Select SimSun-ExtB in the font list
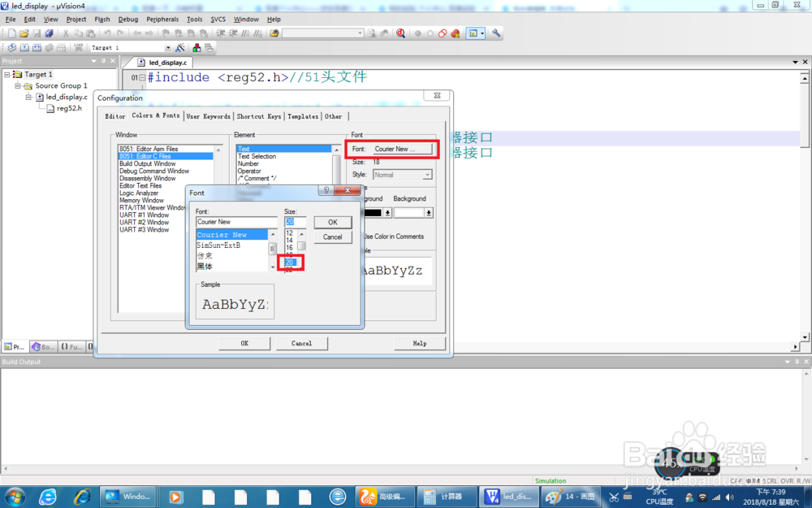812x508 pixels. point(218,245)
